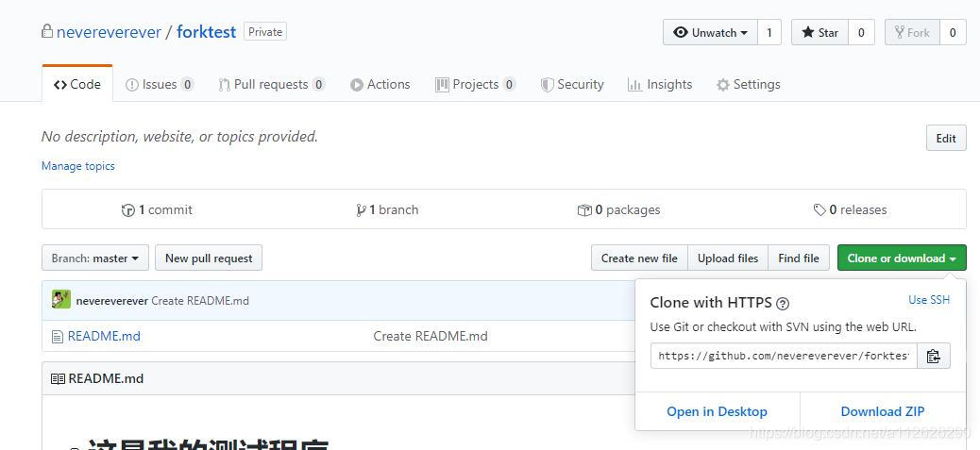Screen dimensions: 980x450
Task: Click the Use SSH link
Action: click(x=928, y=300)
